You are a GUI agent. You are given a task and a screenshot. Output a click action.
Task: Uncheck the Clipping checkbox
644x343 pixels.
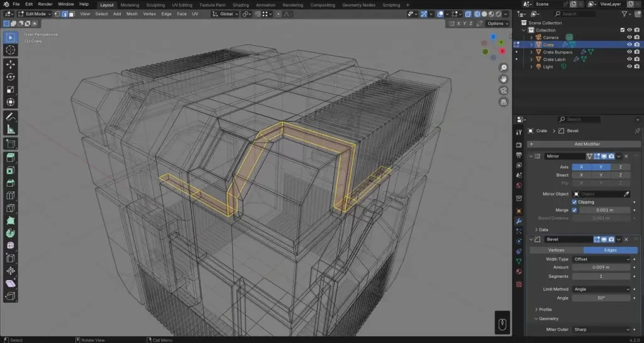[x=575, y=202]
